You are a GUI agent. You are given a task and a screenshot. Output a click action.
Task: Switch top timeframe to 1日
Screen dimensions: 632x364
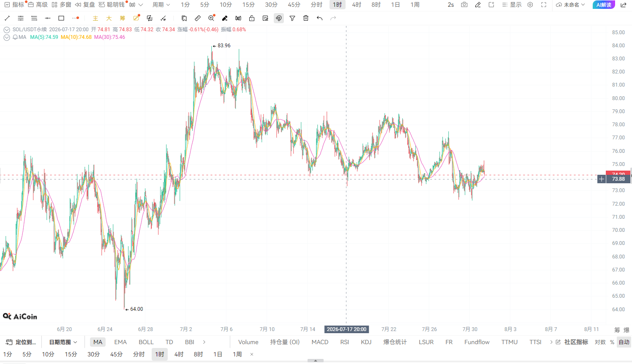[x=395, y=5]
